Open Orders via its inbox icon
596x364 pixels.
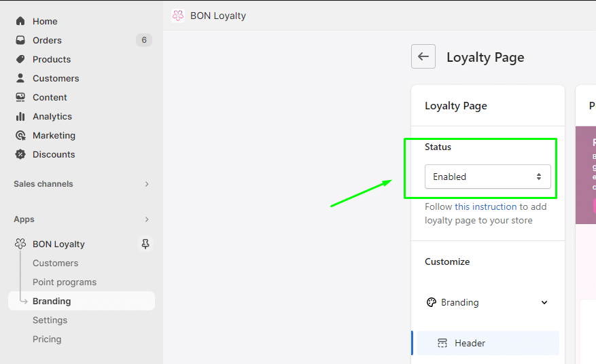[20, 40]
